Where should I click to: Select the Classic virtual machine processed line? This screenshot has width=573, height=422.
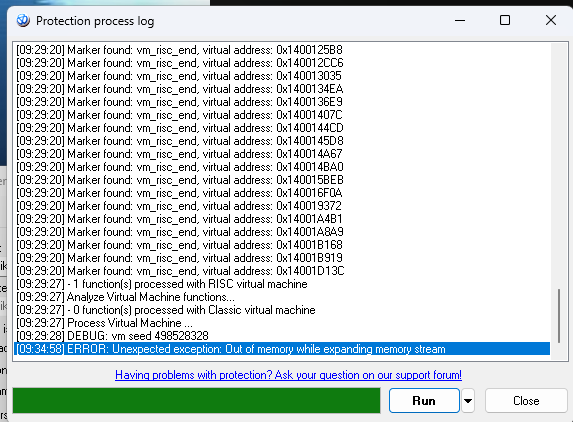tap(282, 310)
